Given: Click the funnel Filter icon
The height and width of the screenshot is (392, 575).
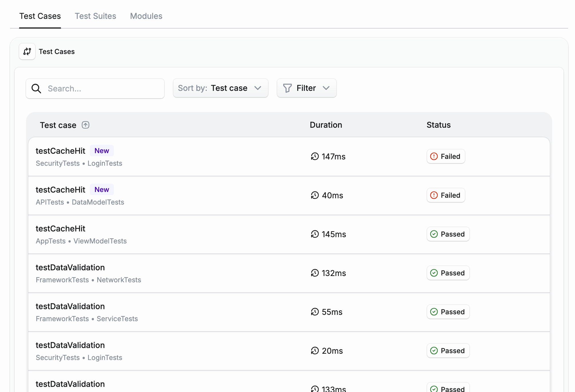Looking at the screenshot, I should [x=287, y=88].
